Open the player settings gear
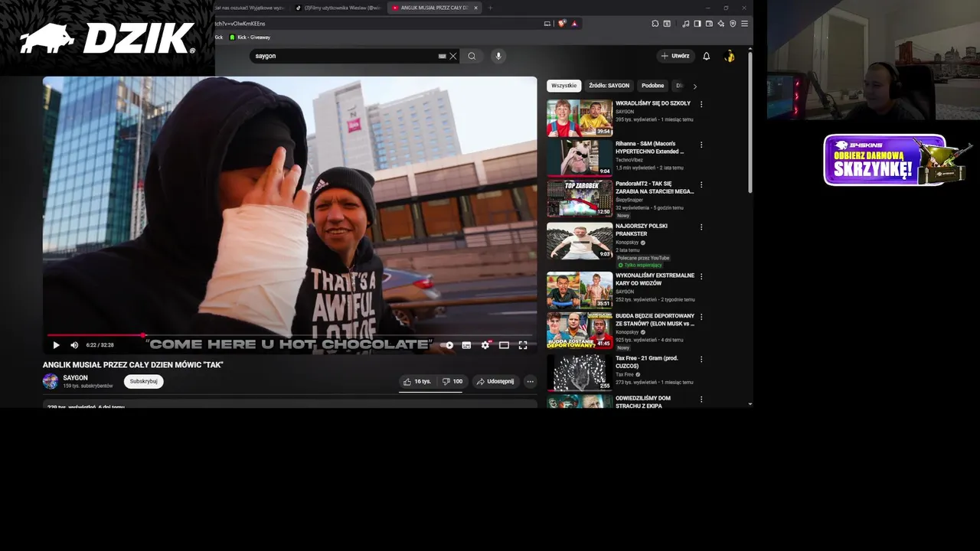Image resolution: width=980 pixels, height=551 pixels. point(485,345)
